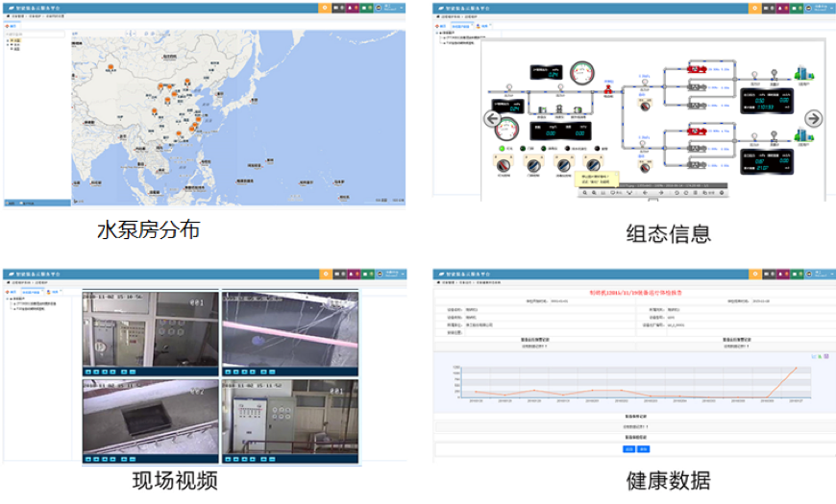Click the red pump in upper pump group

click(x=697, y=69)
